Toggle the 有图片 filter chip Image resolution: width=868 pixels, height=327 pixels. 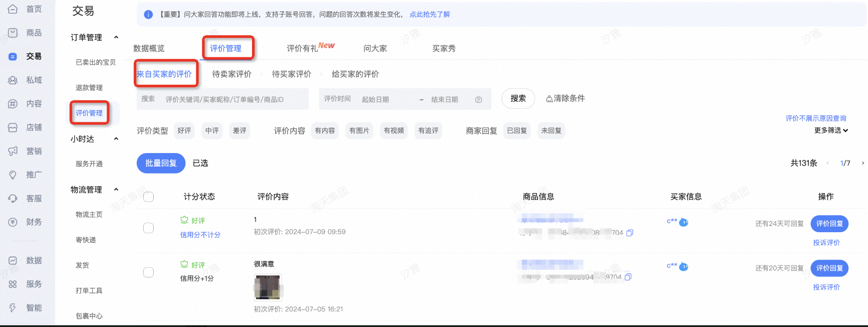coord(359,130)
